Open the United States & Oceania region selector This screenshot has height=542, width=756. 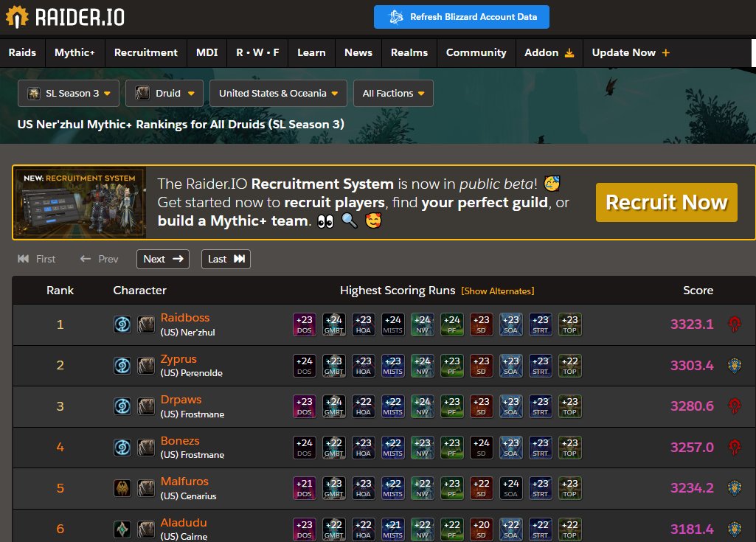(278, 93)
